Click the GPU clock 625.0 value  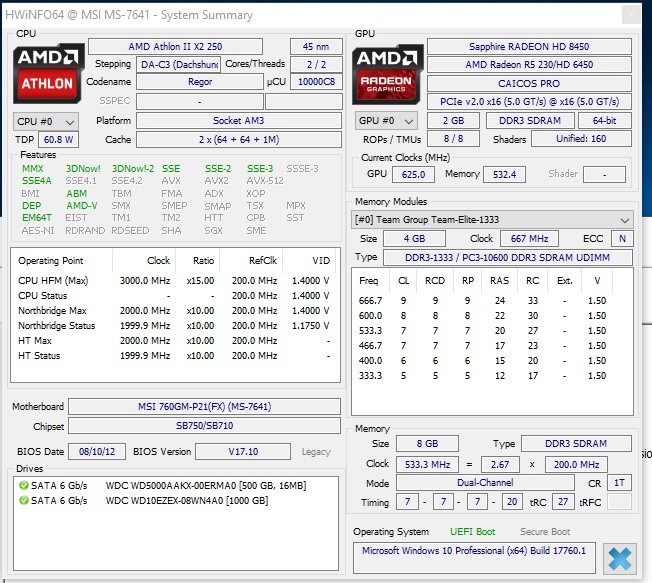[x=413, y=174]
